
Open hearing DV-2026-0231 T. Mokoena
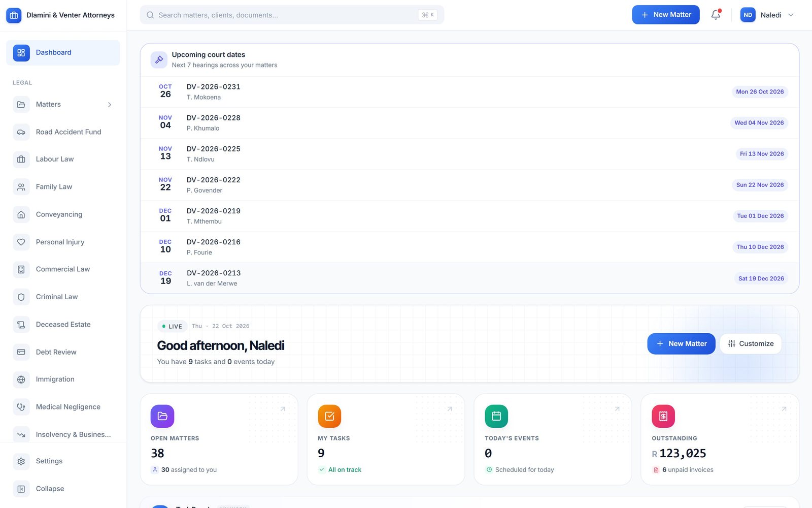click(x=469, y=92)
